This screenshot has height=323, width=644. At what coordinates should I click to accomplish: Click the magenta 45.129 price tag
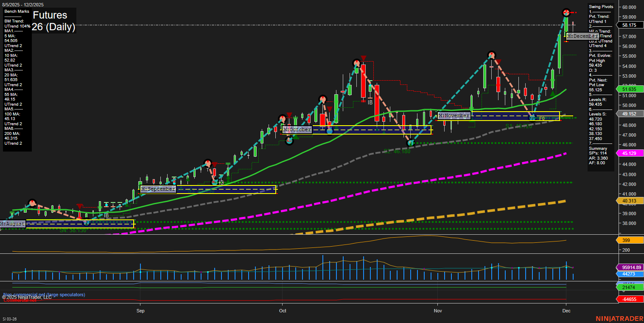(x=629, y=153)
